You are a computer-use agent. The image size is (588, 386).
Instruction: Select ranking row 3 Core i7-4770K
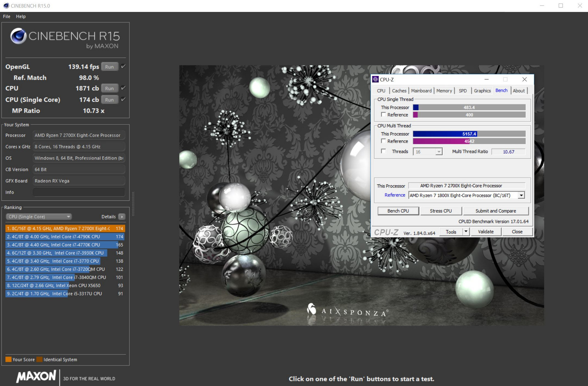pyautogui.click(x=65, y=245)
